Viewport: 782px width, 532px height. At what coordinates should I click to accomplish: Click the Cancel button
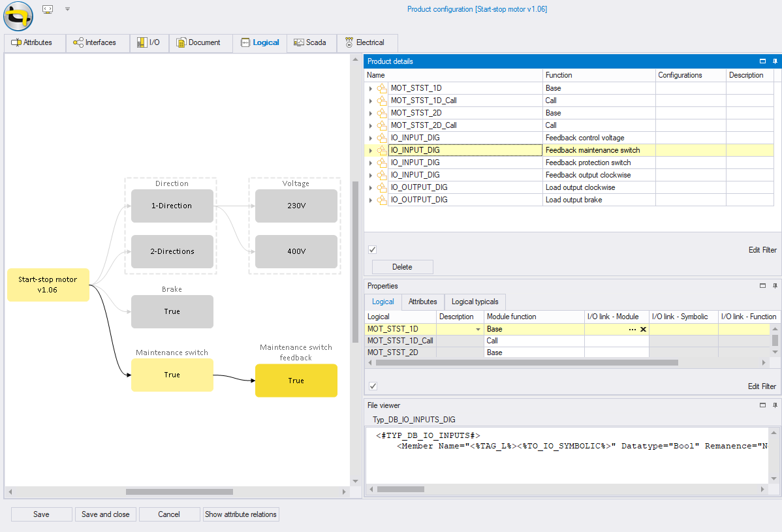[x=169, y=514]
